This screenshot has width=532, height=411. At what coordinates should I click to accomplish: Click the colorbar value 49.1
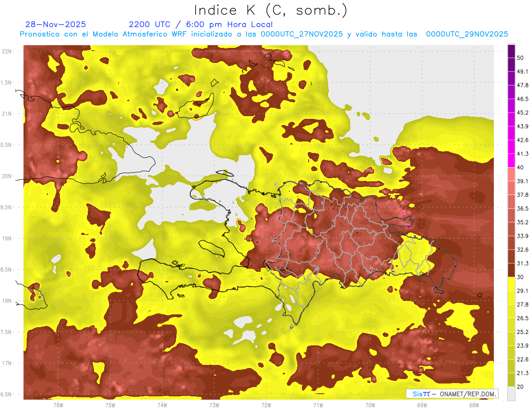[523, 72]
